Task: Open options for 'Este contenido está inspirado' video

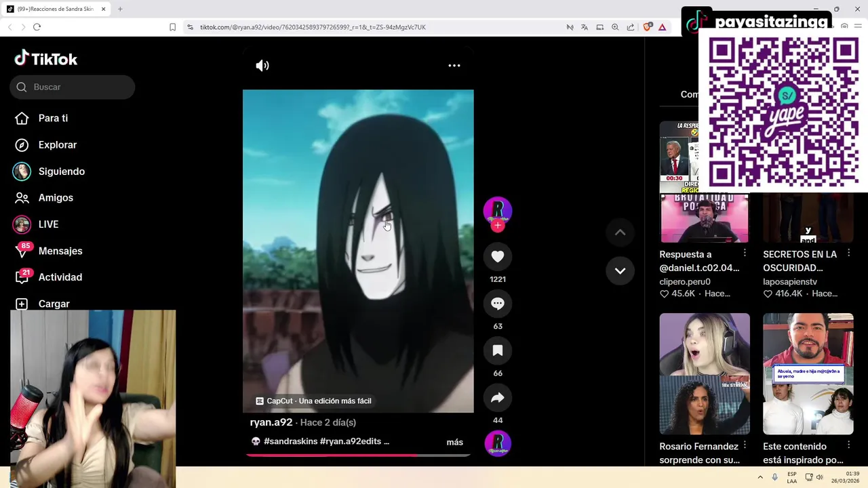Action: pos(848,445)
